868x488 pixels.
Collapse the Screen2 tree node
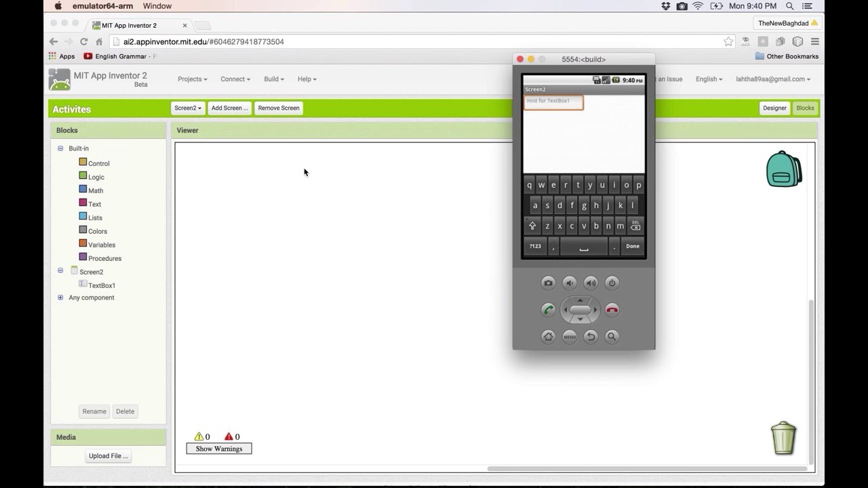click(60, 270)
